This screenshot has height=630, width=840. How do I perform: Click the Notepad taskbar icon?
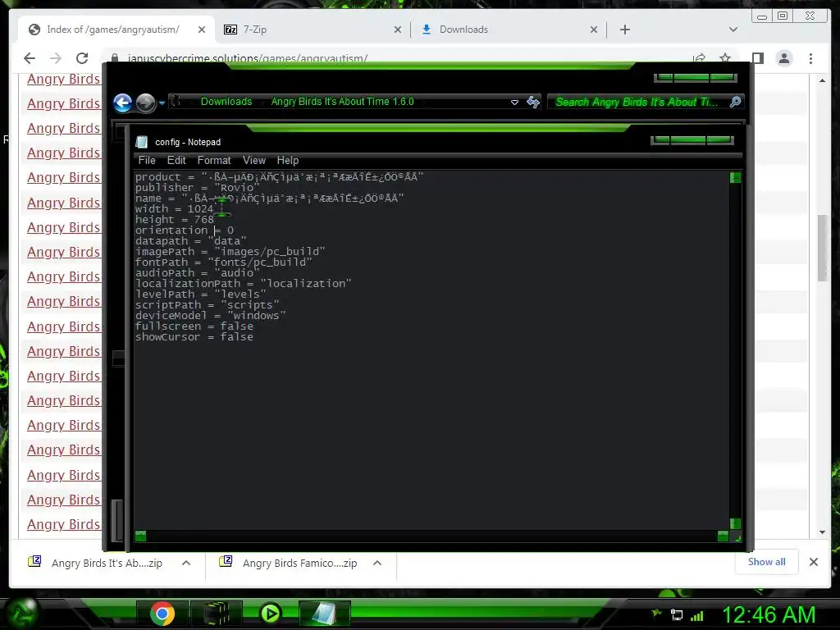point(325,614)
